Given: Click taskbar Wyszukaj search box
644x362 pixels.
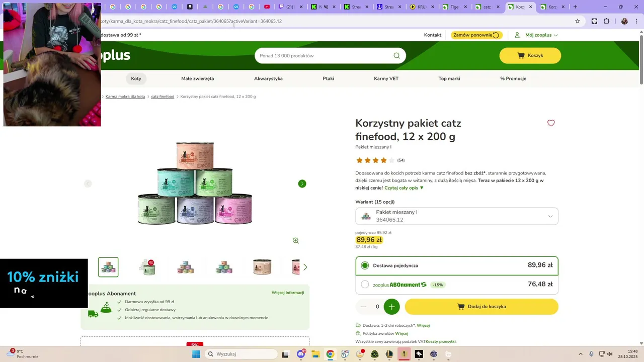Looking at the screenshot, I should (x=240, y=354).
